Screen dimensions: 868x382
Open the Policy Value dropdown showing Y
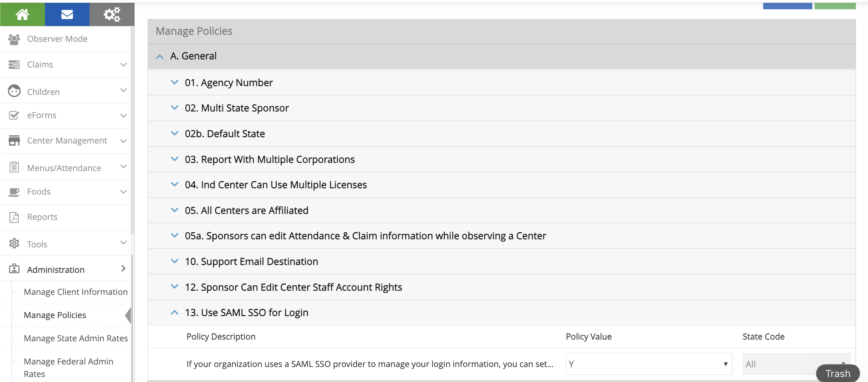click(x=649, y=364)
